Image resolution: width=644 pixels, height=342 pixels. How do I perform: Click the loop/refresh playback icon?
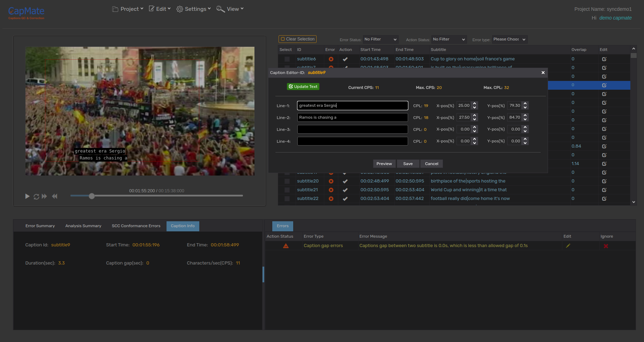tap(36, 196)
